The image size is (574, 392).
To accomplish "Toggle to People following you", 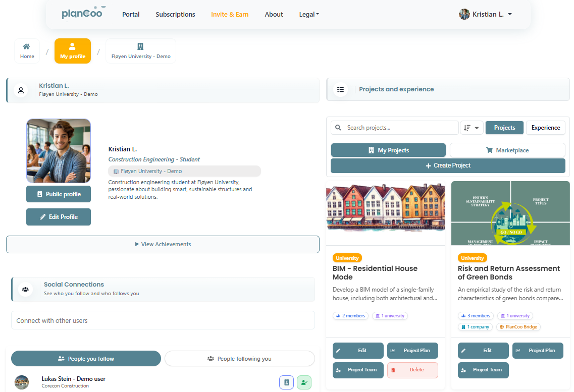I will (239, 359).
